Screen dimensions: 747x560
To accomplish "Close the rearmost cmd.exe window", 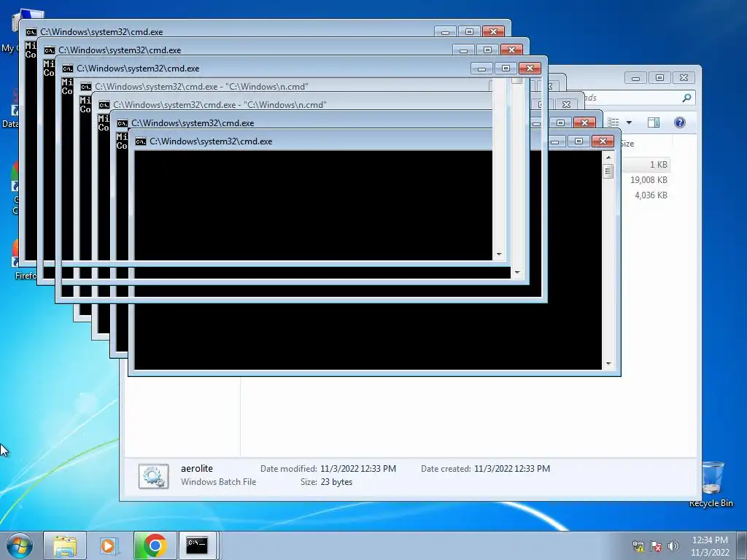I will (494, 31).
